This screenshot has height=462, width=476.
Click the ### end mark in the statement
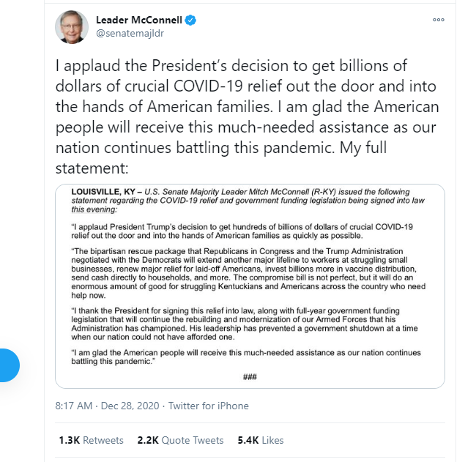250,376
